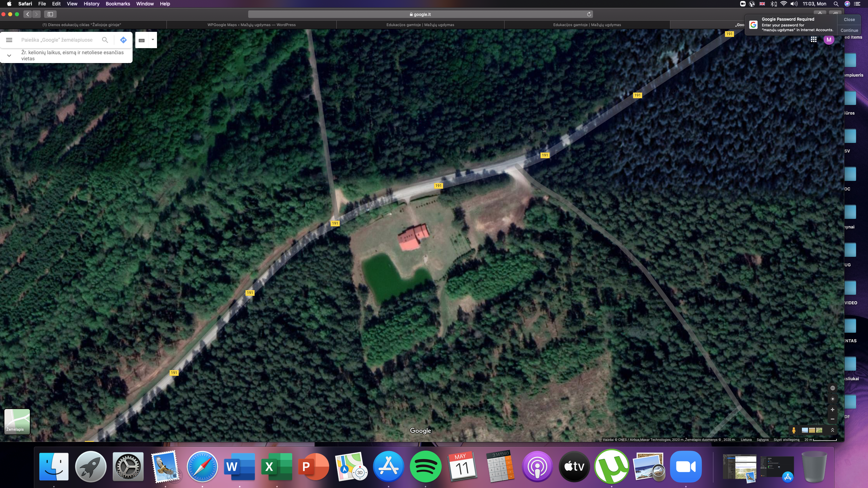
Task: Switch to the Dienos edukacijų ciklas tab
Action: (x=82, y=25)
